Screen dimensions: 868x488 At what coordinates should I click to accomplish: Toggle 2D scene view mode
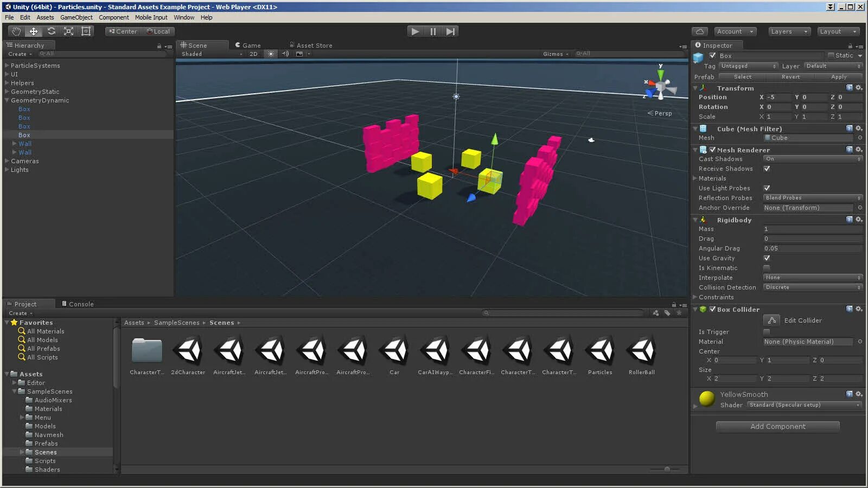tap(253, 54)
